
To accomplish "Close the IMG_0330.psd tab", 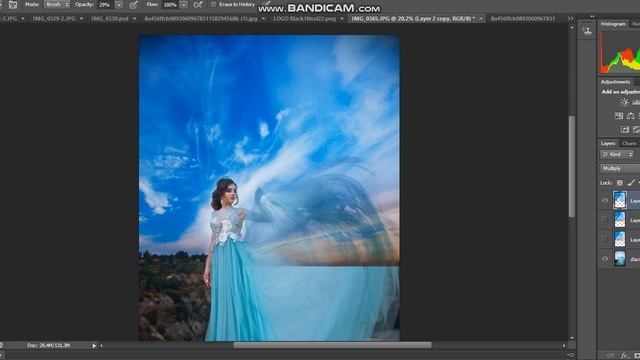I will click(x=134, y=19).
